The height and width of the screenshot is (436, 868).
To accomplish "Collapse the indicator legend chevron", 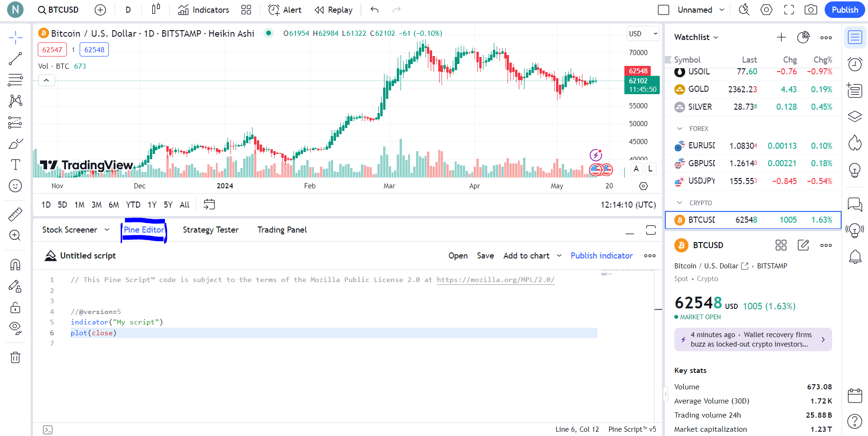I will pos(46,81).
